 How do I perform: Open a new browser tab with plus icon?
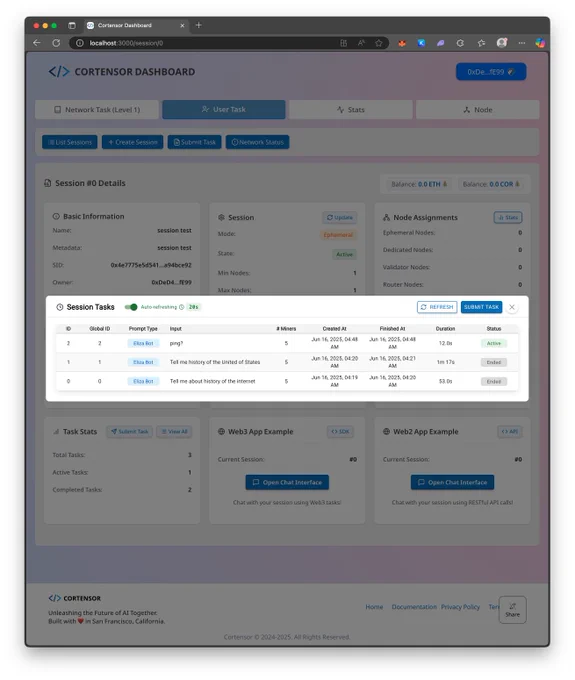[x=199, y=25]
